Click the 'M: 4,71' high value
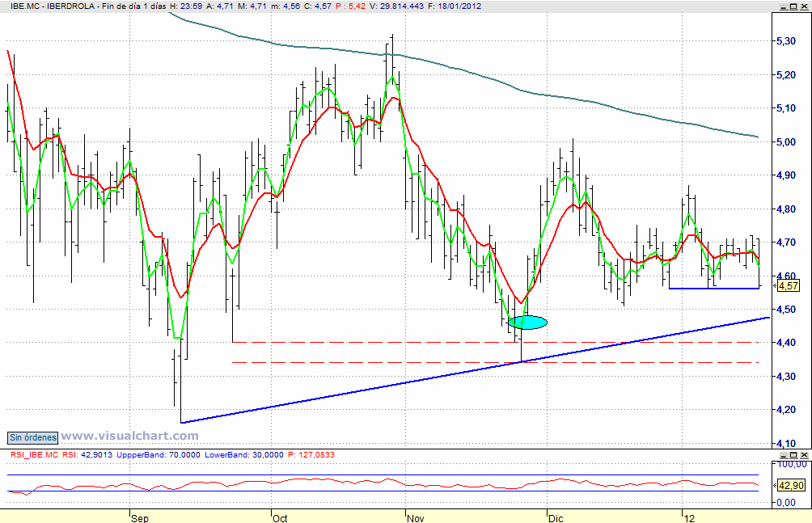 [252, 6]
